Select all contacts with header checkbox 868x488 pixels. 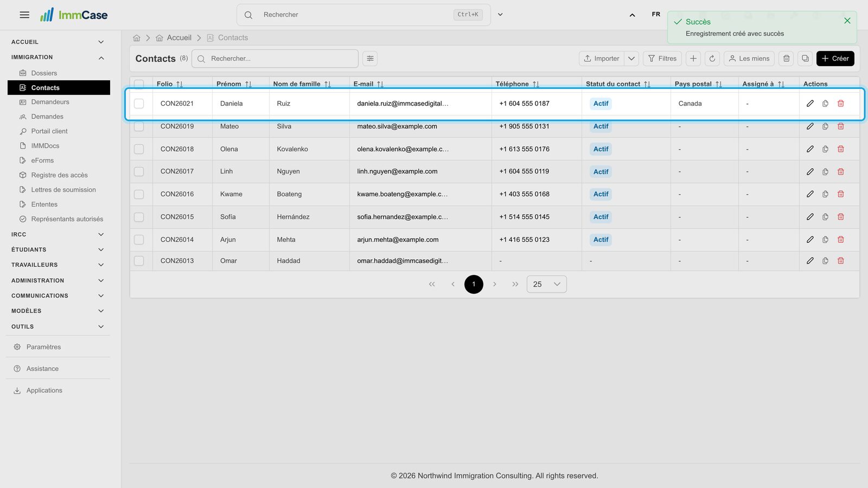click(x=139, y=84)
